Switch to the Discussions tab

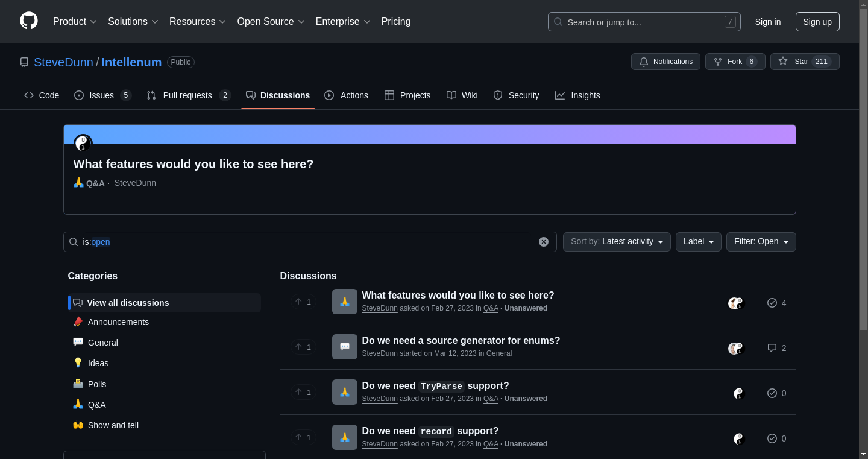278,95
